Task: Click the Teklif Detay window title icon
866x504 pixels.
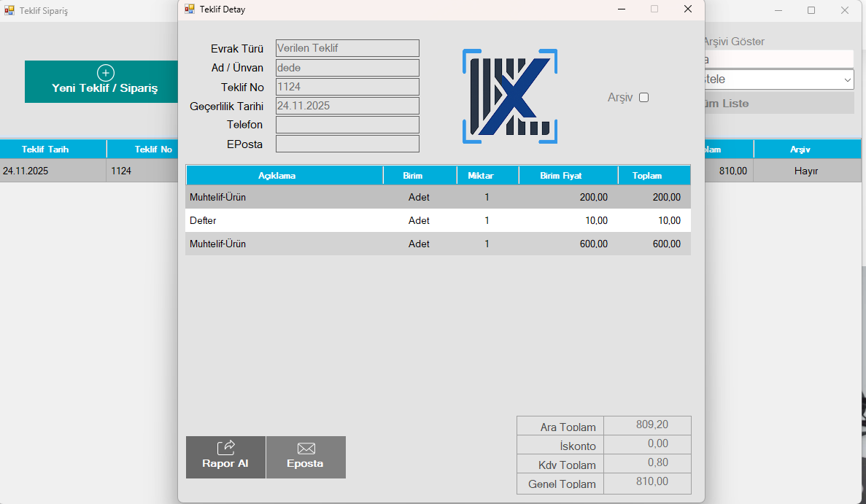Action: click(190, 9)
